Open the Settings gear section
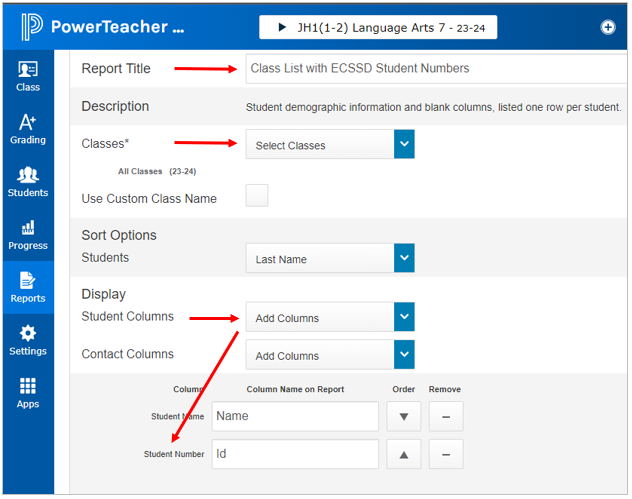The height and width of the screenshot is (499, 632). pyautogui.click(x=28, y=340)
